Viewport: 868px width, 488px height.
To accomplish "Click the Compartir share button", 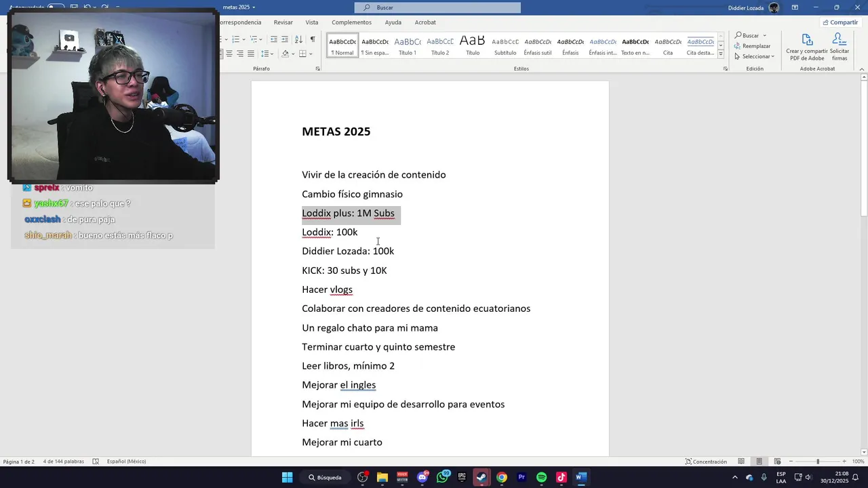I will coord(840,22).
